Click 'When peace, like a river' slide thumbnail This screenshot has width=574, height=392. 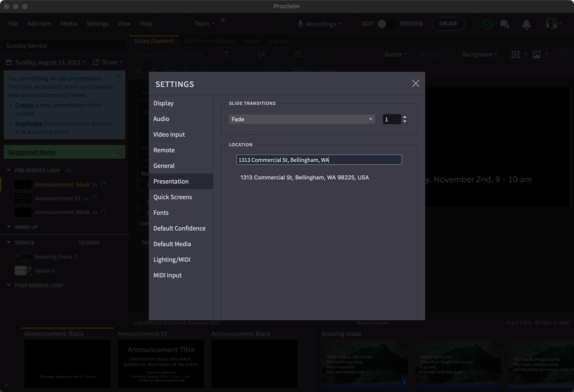coord(364,364)
